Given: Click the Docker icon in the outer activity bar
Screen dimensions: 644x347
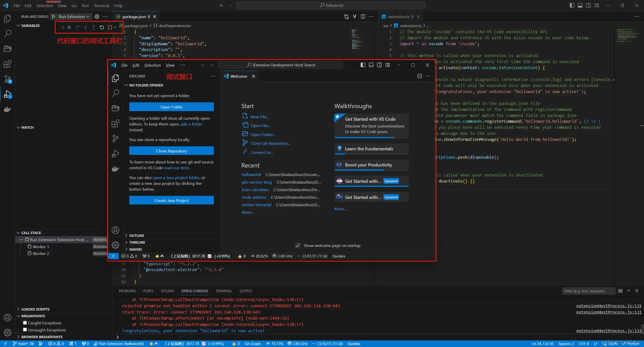Looking at the screenshot, I should pyautogui.click(x=8, y=109).
